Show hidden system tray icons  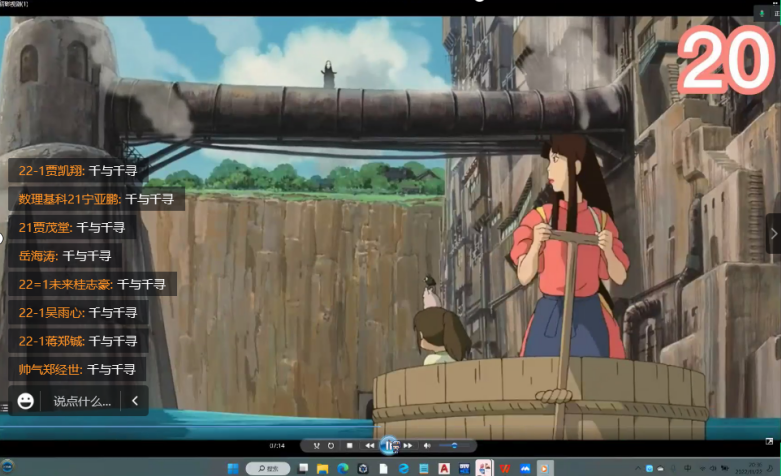[638, 469]
